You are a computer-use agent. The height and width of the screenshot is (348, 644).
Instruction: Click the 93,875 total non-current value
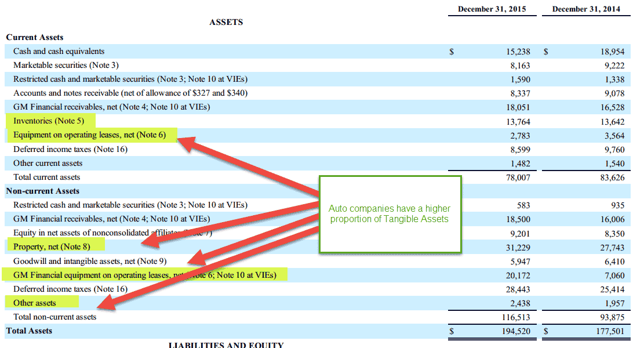coord(612,318)
